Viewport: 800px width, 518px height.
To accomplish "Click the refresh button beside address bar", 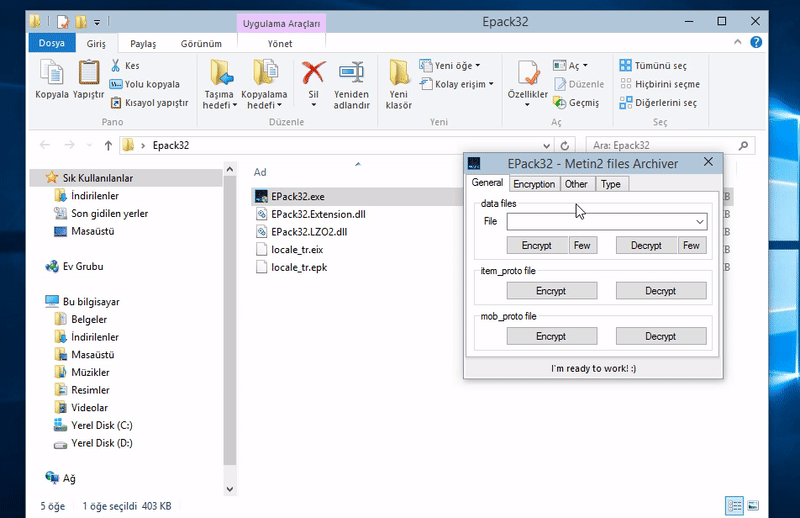I will click(565, 145).
